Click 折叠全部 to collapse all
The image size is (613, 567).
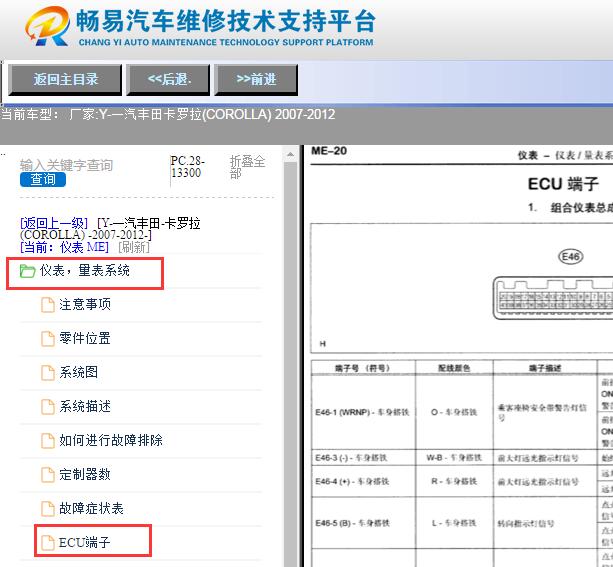[247, 167]
